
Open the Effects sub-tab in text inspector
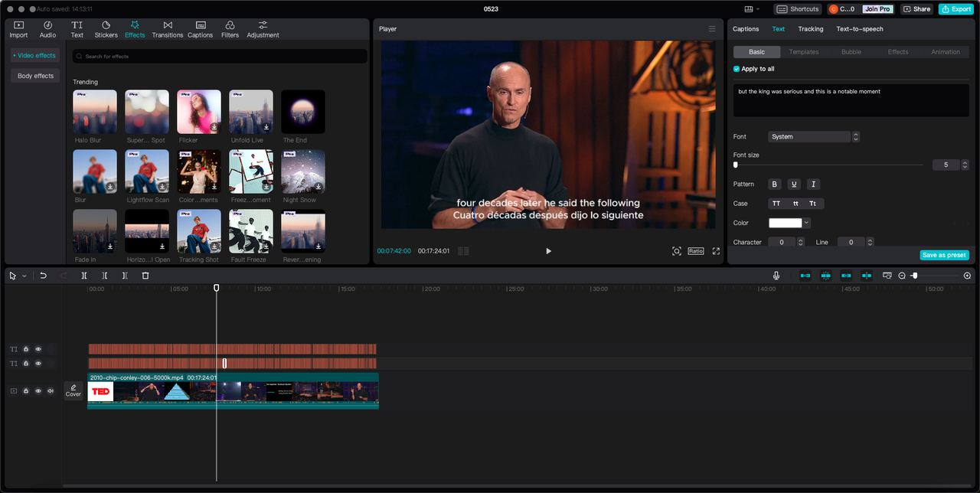click(x=898, y=52)
